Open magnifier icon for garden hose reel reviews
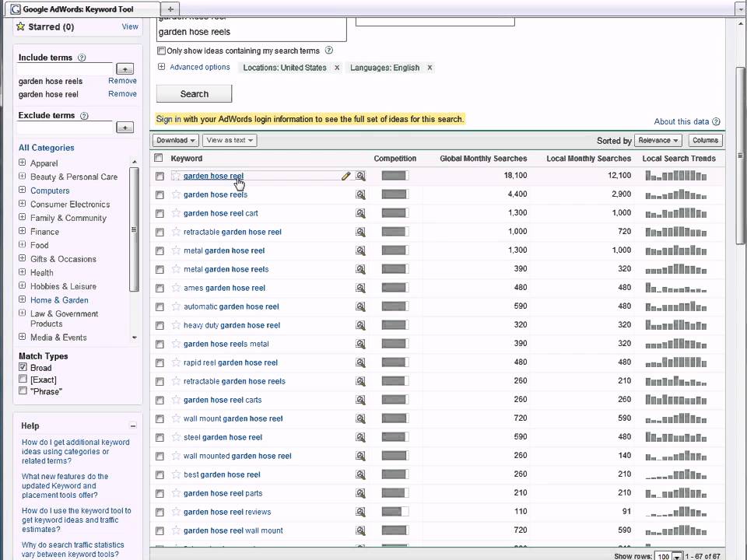747x560 pixels. pyautogui.click(x=360, y=512)
